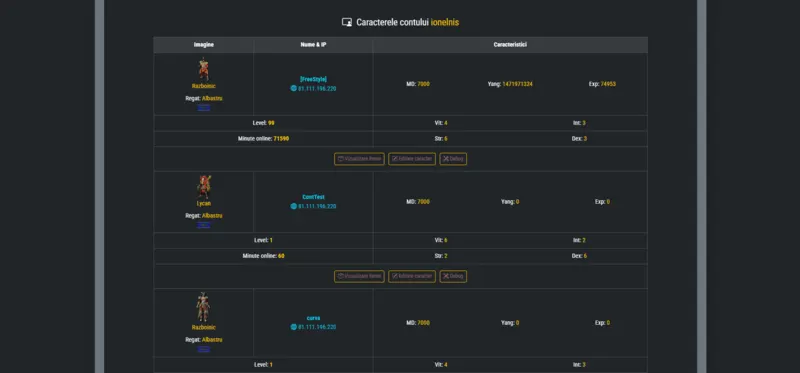Click the Nume & IP column header

point(313,45)
